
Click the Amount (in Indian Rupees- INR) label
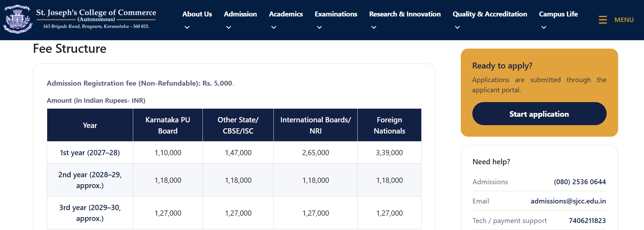click(x=96, y=100)
